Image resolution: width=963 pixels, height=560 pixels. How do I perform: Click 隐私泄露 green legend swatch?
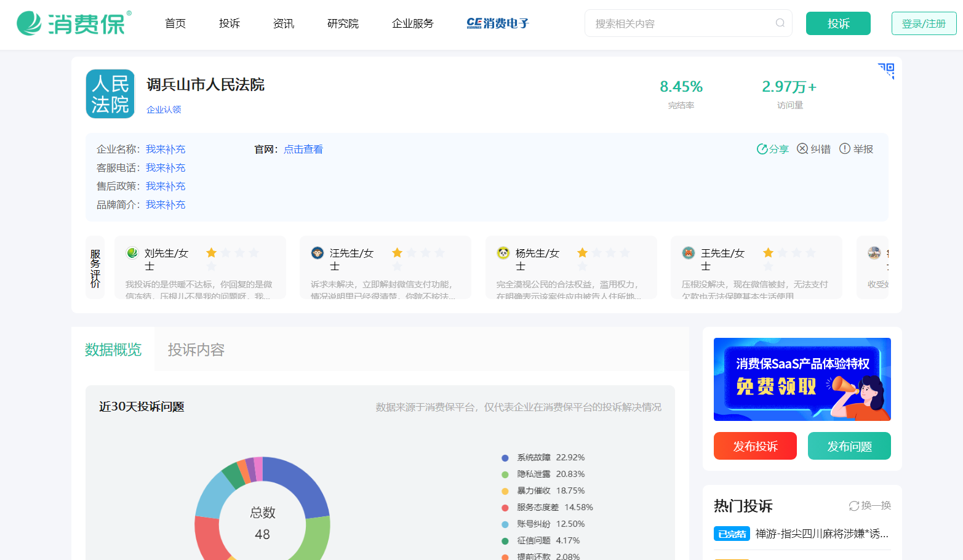505,474
